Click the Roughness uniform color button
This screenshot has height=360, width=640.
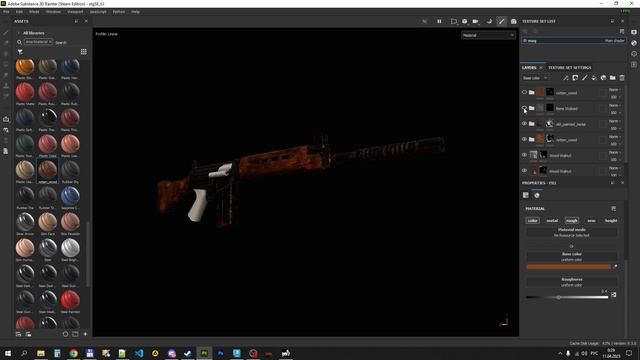pyautogui.click(x=571, y=282)
